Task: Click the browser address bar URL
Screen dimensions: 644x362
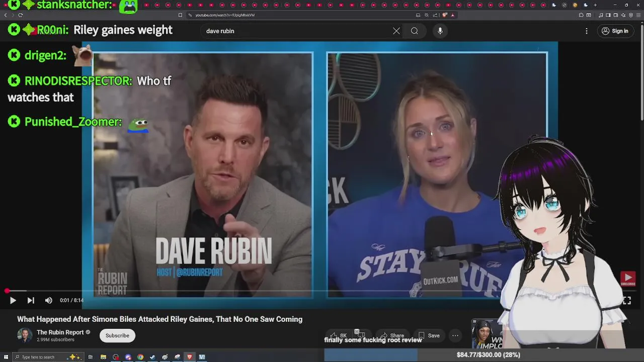Action: [225, 15]
